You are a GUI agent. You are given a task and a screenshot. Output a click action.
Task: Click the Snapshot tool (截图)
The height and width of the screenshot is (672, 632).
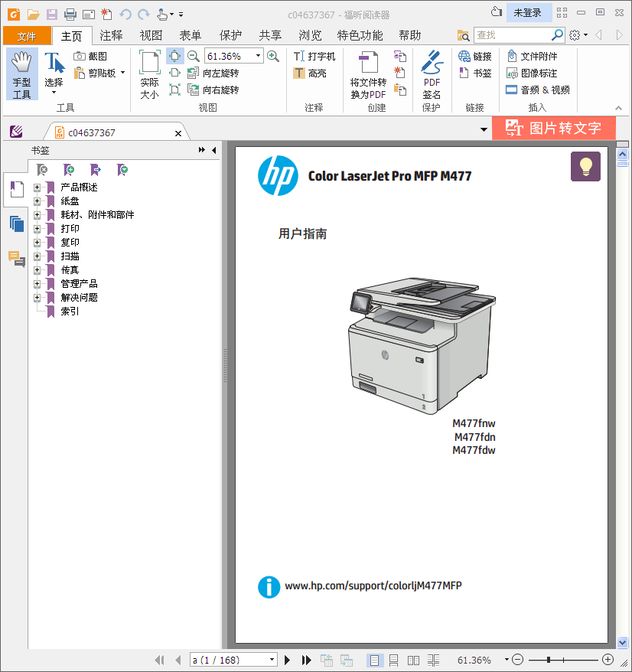pyautogui.click(x=91, y=56)
